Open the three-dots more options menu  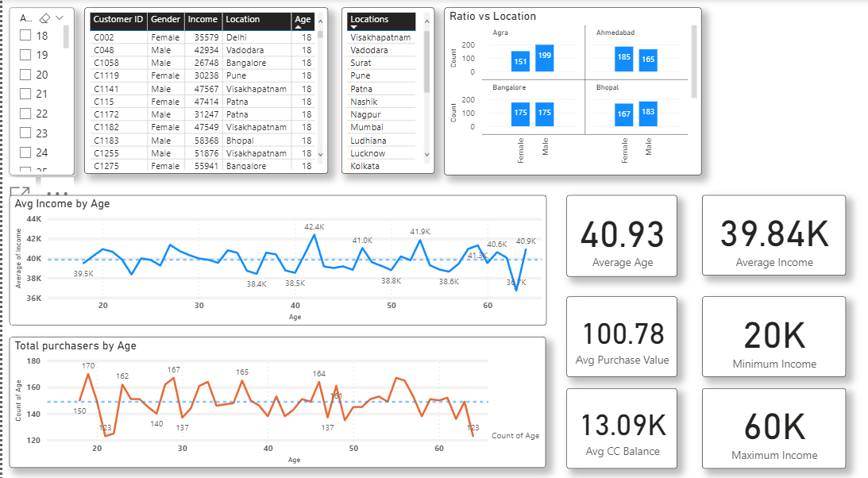click(x=57, y=193)
